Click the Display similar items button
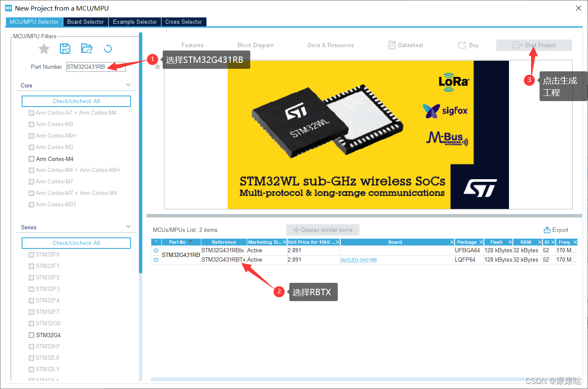The width and height of the screenshot is (588, 389). point(323,230)
